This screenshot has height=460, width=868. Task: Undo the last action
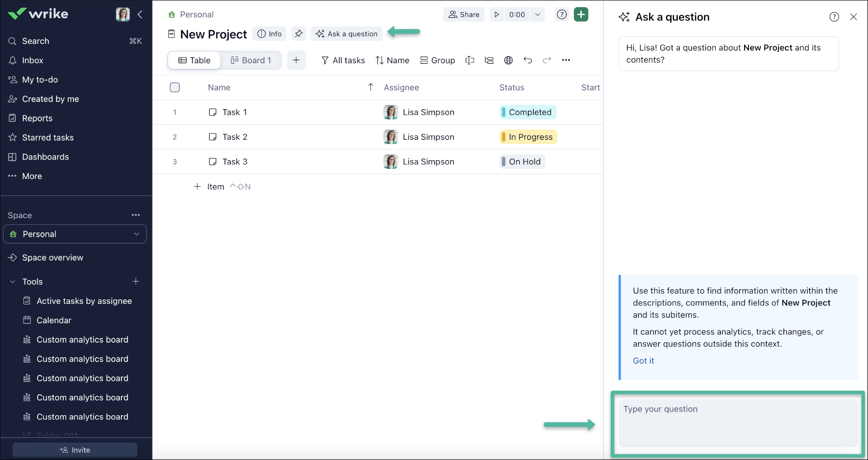[x=528, y=60]
